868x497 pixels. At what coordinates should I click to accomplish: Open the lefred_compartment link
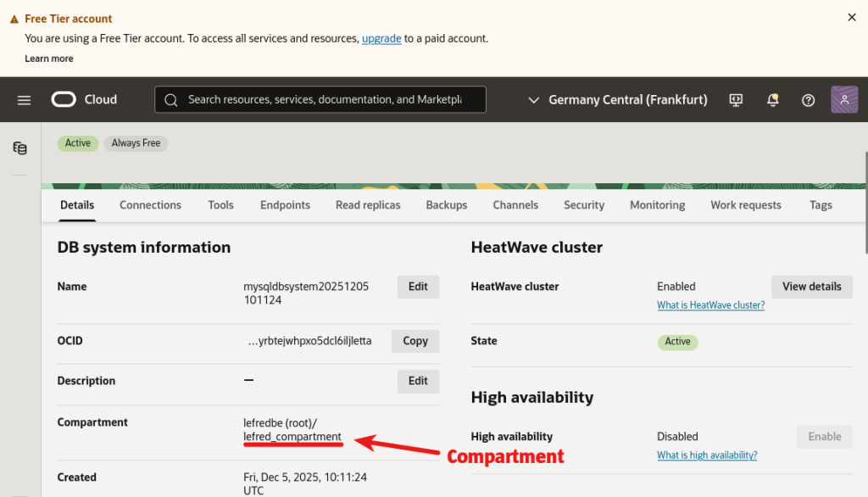coord(292,437)
